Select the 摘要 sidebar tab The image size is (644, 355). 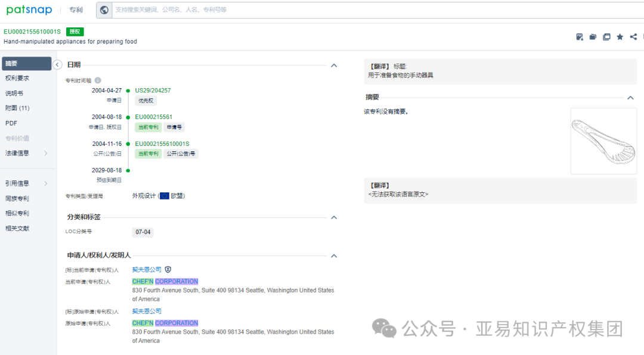click(x=27, y=64)
